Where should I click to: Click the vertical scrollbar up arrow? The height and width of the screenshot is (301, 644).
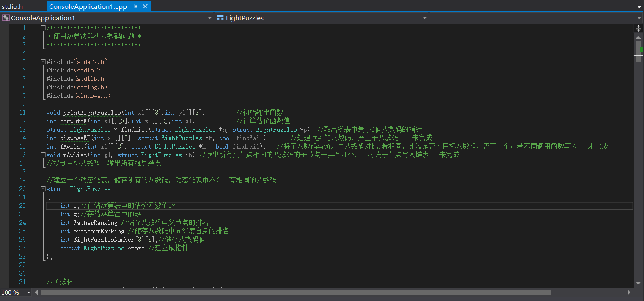[x=638, y=37]
